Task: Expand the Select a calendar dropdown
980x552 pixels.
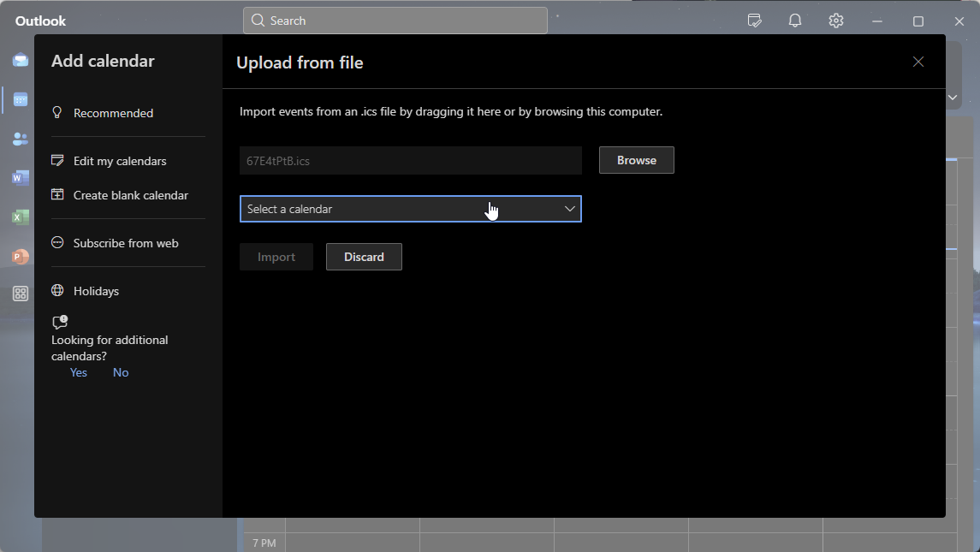Action: [410, 209]
